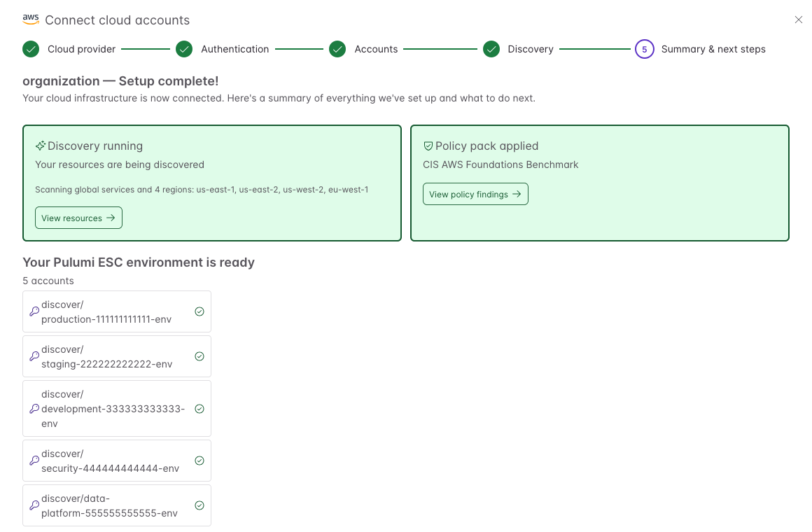Image resolution: width=812 pixels, height=532 pixels.
Task: Click the '5 accounts' label
Action: coord(48,281)
